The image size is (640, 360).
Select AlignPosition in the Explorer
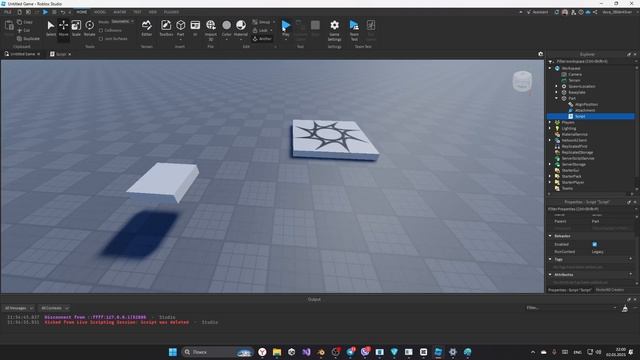point(586,104)
